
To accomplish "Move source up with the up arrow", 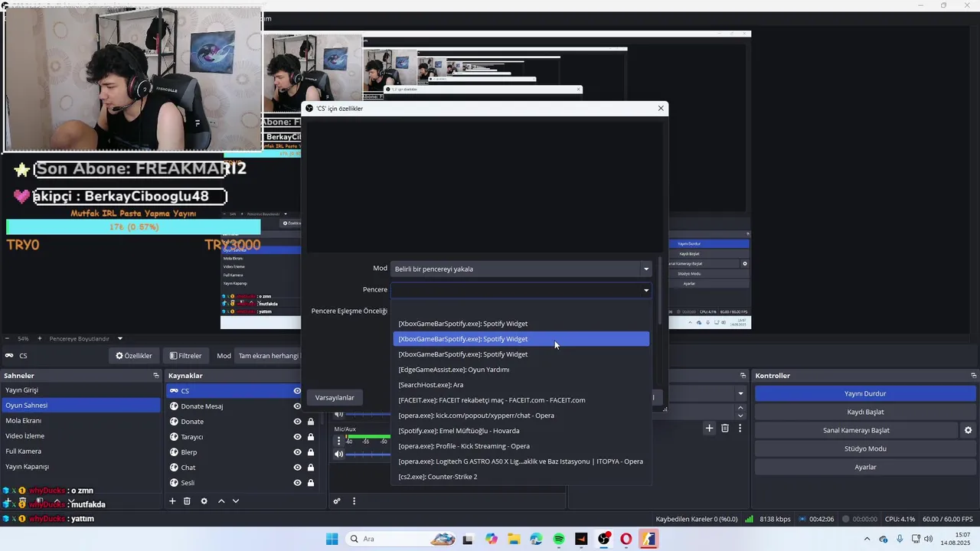I will 221,501.
